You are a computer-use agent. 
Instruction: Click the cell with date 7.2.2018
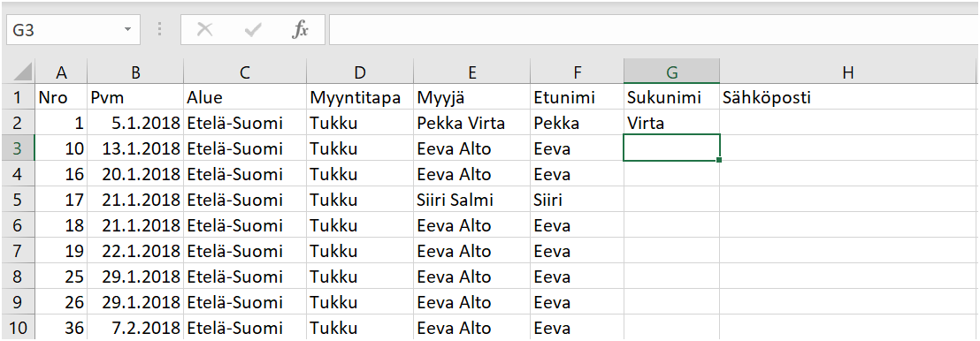[x=135, y=329]
